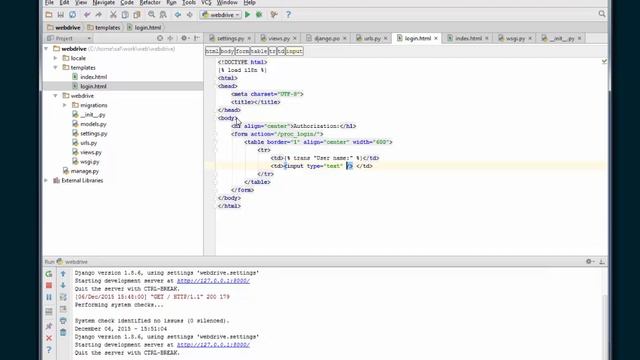Close the login.html editor tab

pyautogui.click(x=436, y=38)
